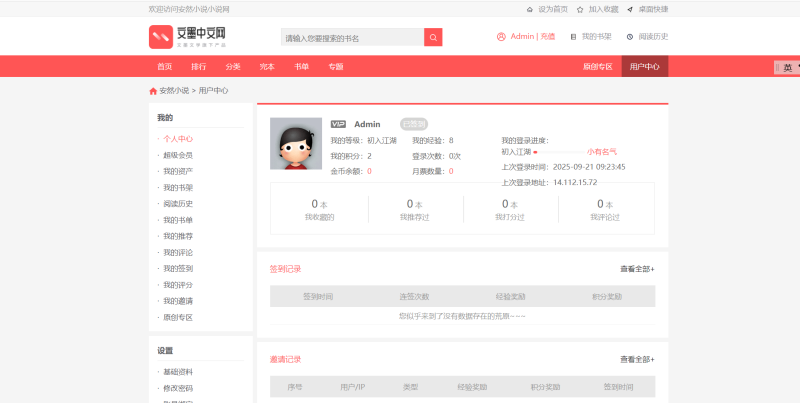Select 个人中心 in the sidebar

pos(178,139)
